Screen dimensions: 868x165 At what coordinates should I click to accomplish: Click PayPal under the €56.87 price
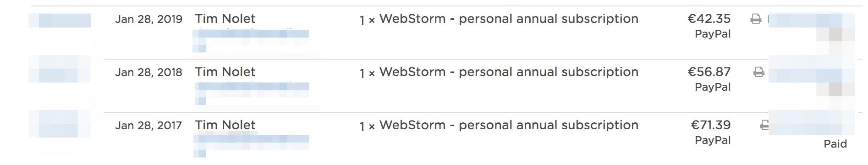pos(713,87)
